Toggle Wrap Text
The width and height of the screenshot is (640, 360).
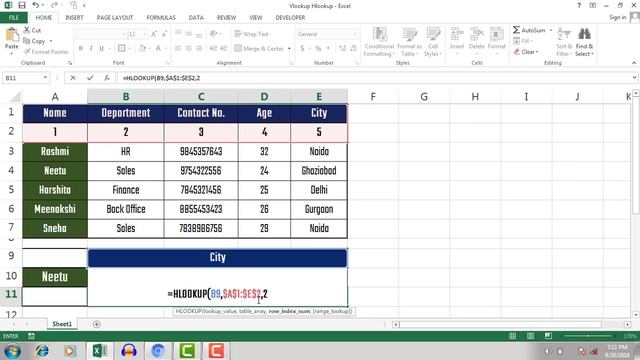tap(251, 34)
